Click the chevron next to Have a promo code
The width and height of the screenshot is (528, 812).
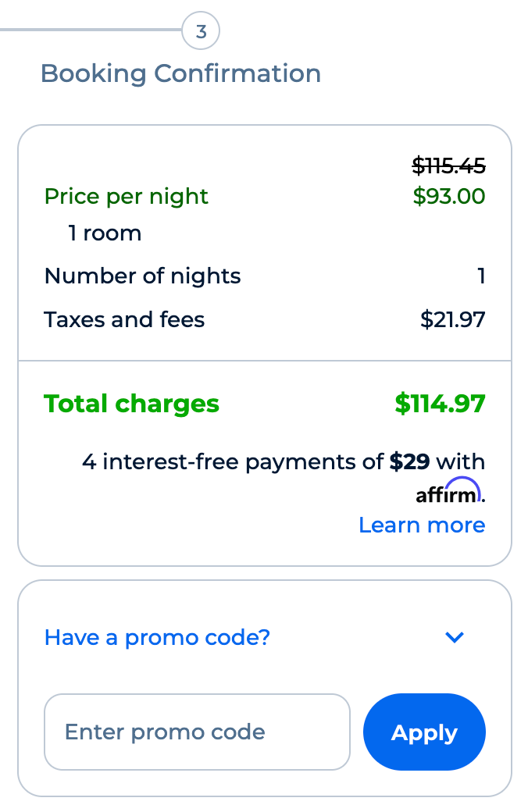[455, 638]
